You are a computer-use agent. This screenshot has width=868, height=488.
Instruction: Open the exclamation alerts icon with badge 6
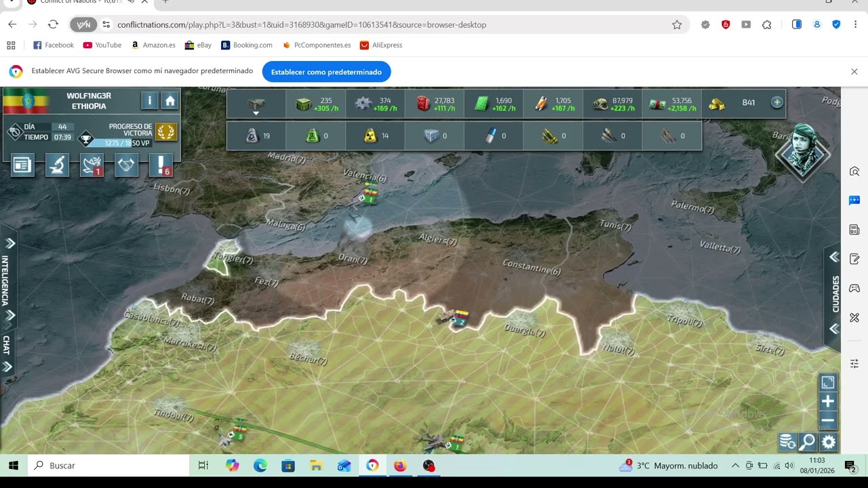161,165
